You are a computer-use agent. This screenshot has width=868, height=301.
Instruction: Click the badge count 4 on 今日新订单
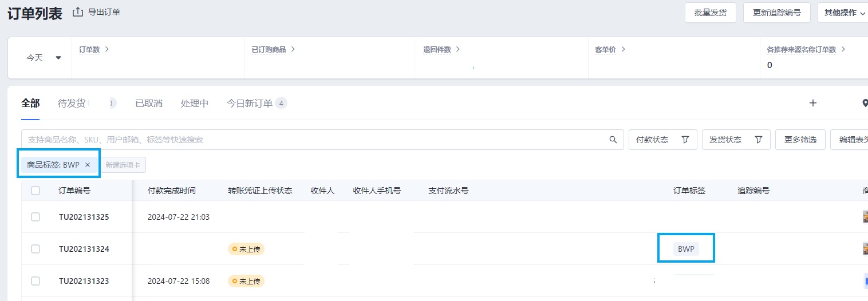281,103
